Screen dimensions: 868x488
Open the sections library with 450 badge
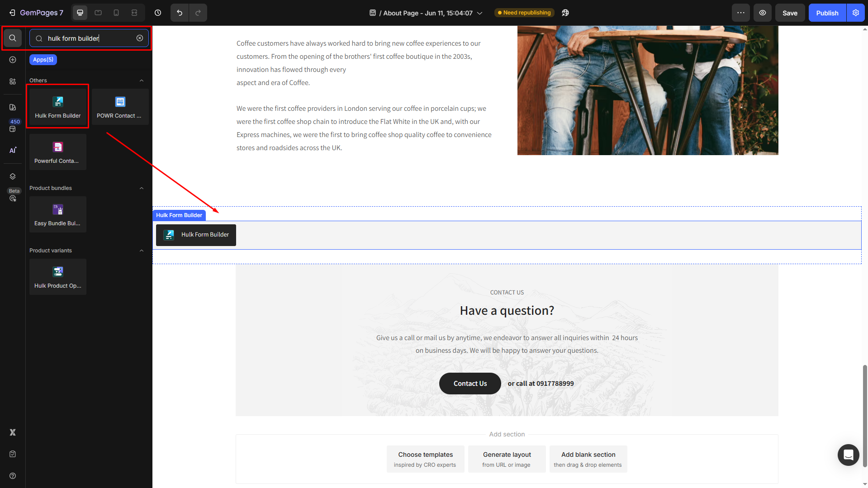(x=13, y=128)
